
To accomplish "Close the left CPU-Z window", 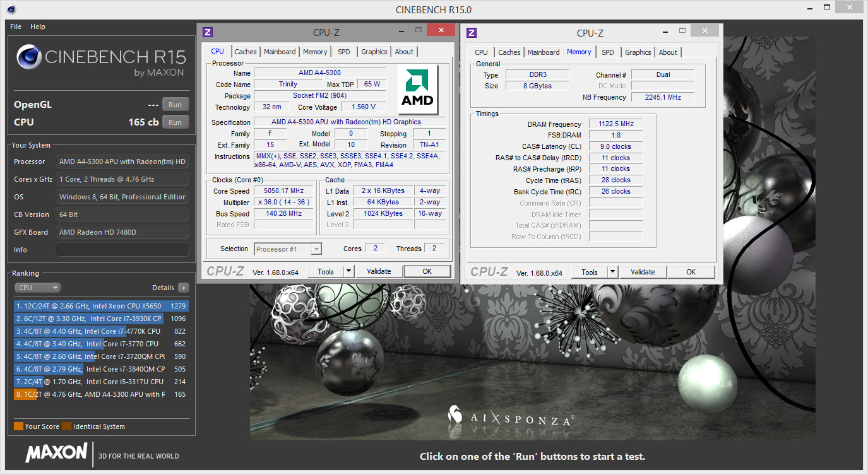I will [441, 30].
